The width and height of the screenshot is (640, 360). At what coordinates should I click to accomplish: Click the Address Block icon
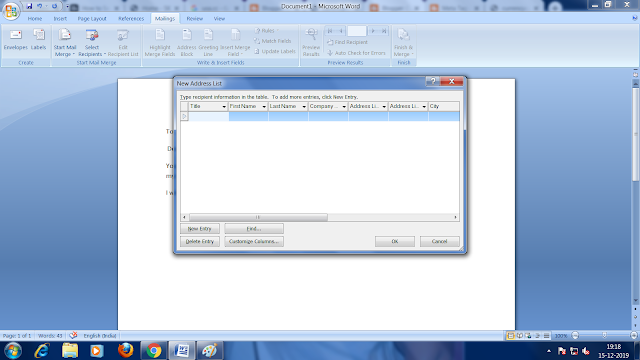point(187,43)
